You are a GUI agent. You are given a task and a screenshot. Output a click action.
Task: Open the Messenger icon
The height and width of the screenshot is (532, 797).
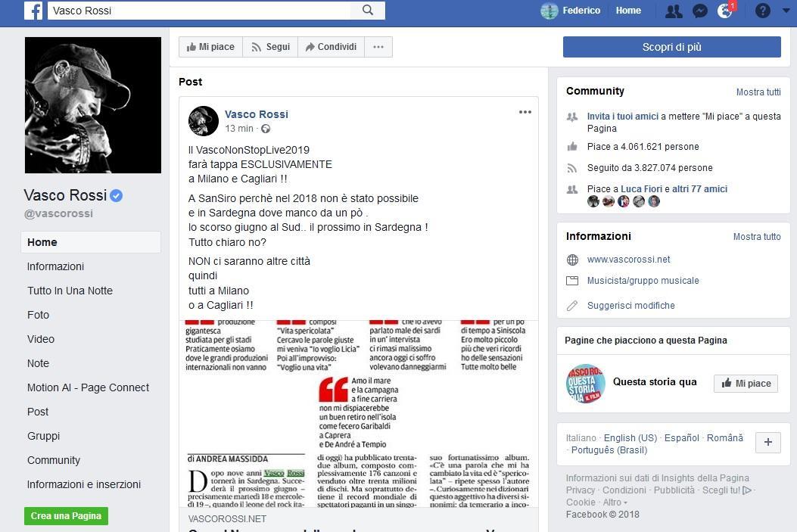(x=700, y=11)
